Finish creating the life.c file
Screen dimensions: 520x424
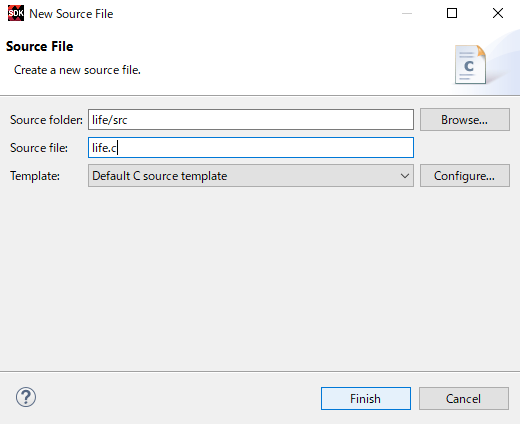tap(366, 399)
